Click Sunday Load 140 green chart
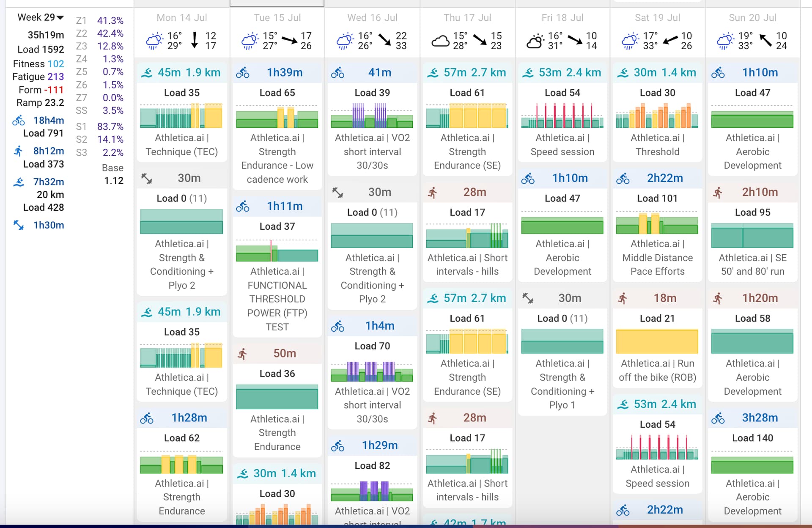 point(753,465)
